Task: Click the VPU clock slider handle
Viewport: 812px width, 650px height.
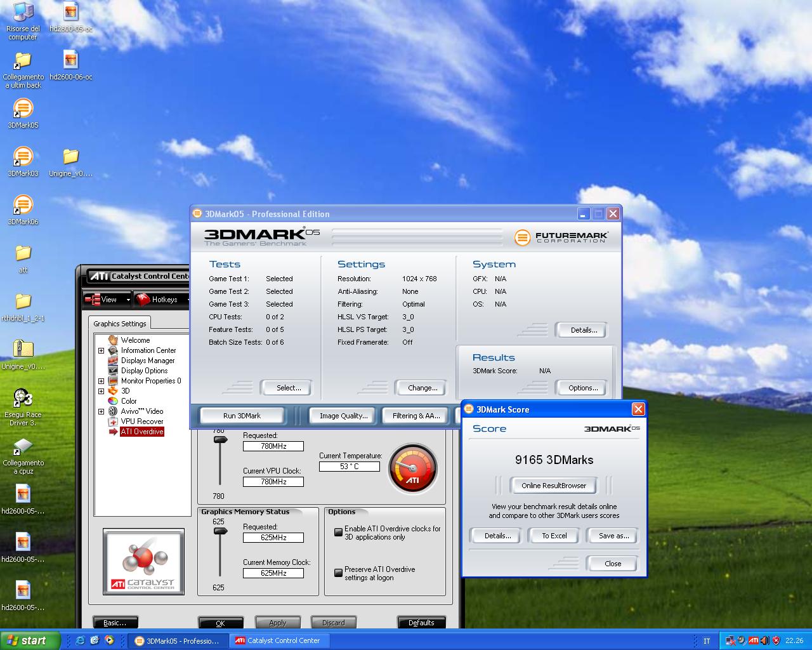Action: coord(219,439)
